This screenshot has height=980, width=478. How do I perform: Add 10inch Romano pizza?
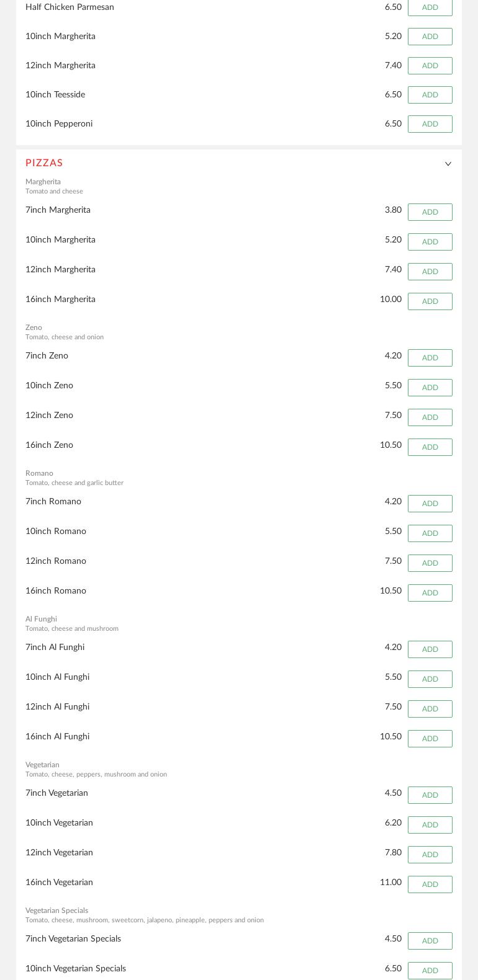(430, 533)
